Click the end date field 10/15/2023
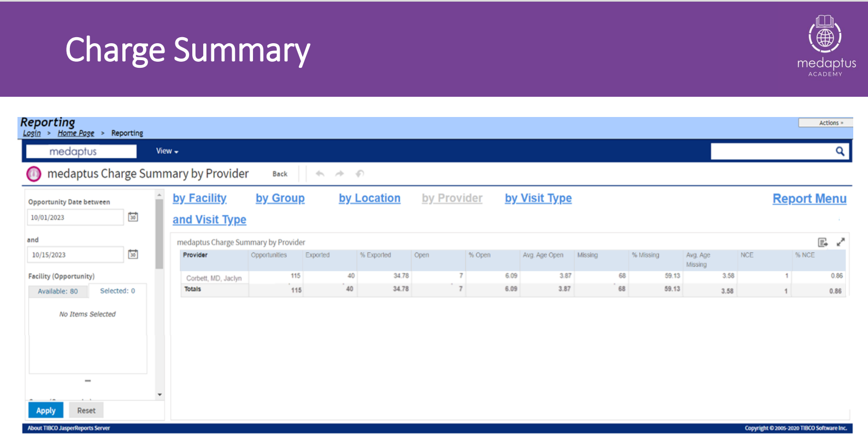Image resolution: width=868 pixels, height=439 pixels. [x=75, y=255]
